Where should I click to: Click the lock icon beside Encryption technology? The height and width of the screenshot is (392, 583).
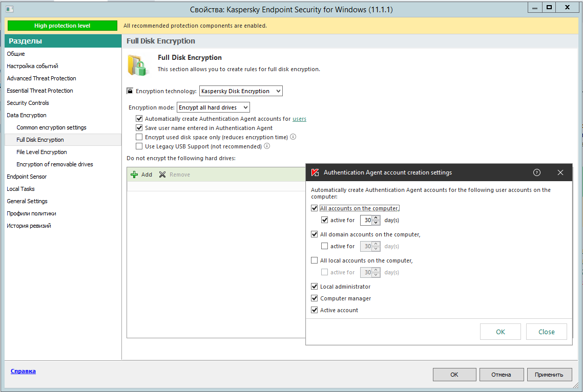pyautogui.click(x=130, y=91)
